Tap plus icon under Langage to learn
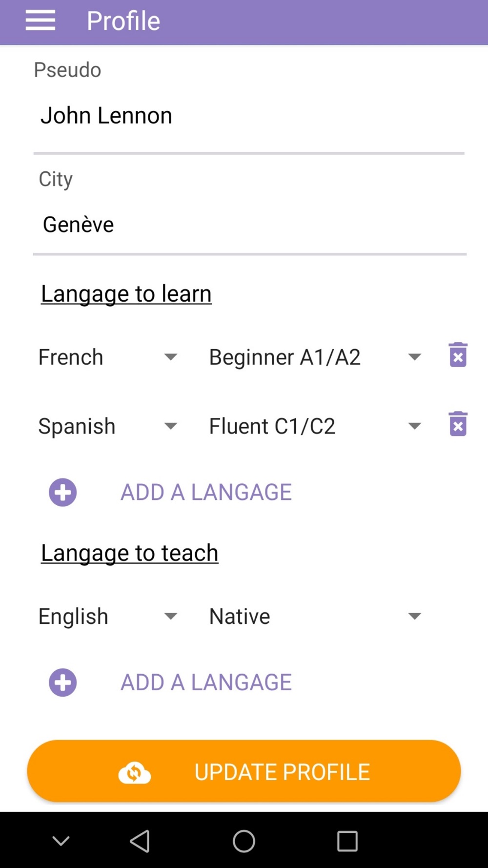Viewport: 488px width, 868px height. pyautogui.click(x=63, y=492)
